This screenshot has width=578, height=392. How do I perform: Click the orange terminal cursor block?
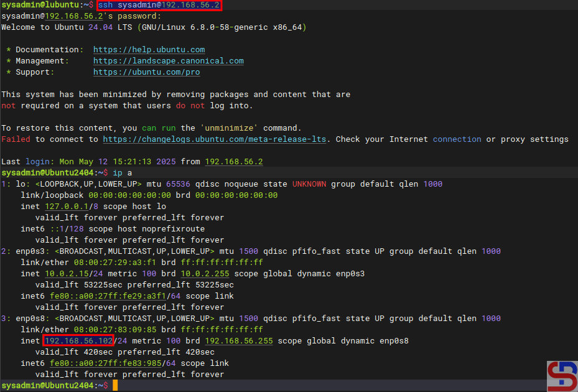point(115,386)
